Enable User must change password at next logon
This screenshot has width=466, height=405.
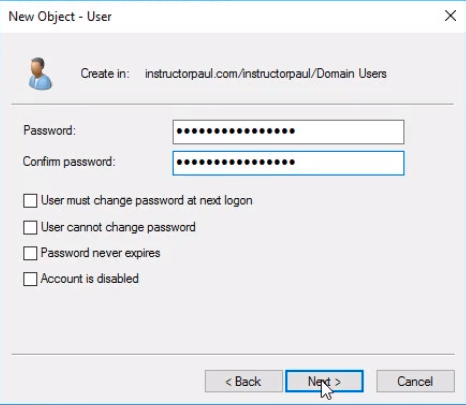(x=30, y=201)
